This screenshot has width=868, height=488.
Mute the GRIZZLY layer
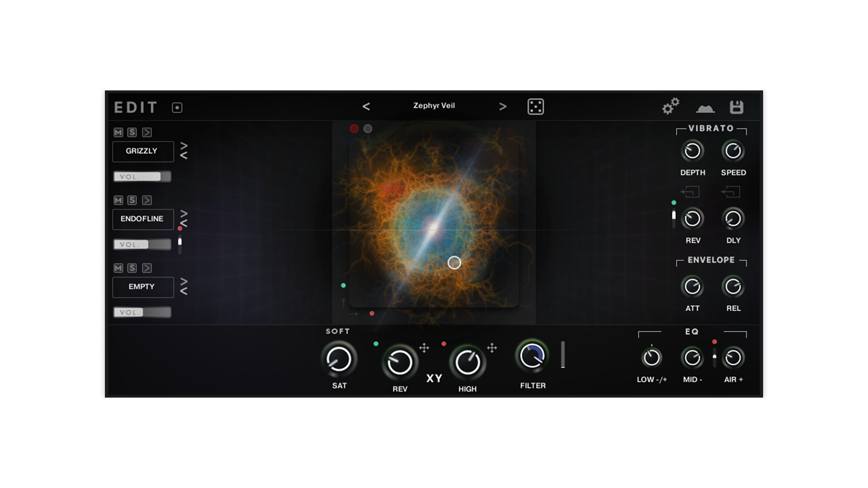(x=118, y=132)
